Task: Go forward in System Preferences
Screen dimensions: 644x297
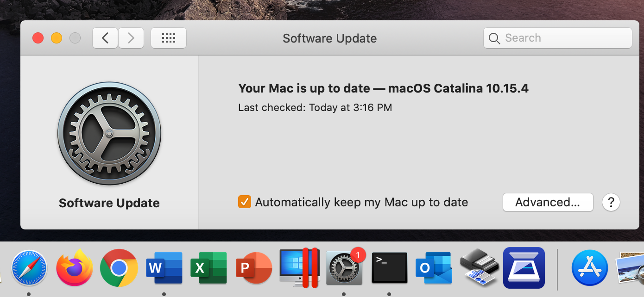Action: point(131,38)
